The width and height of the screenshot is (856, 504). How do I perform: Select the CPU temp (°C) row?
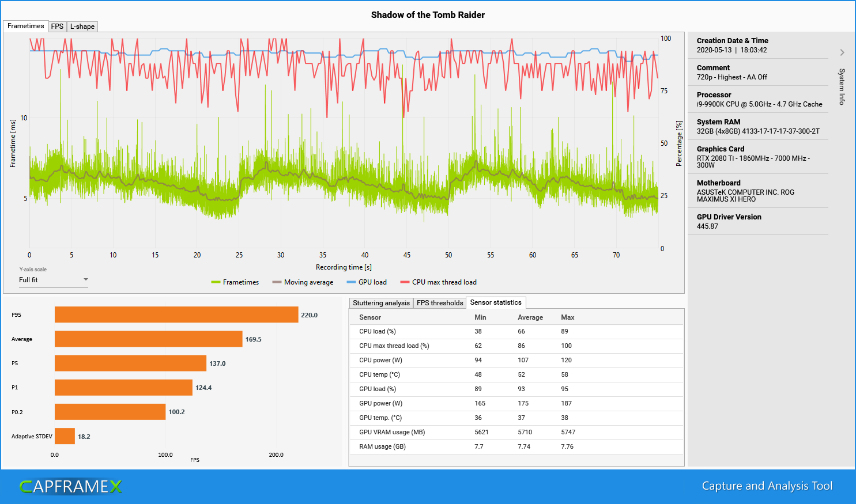point(516,374)
